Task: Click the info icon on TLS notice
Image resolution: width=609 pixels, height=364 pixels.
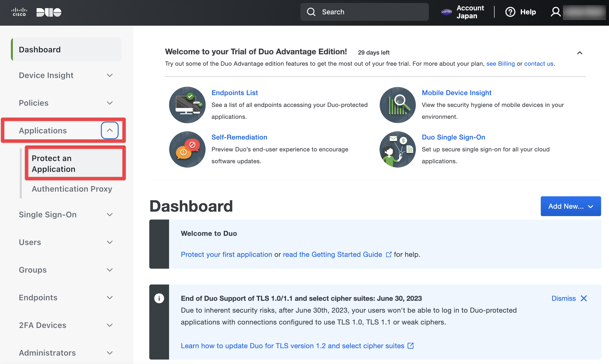Action: 159,298
